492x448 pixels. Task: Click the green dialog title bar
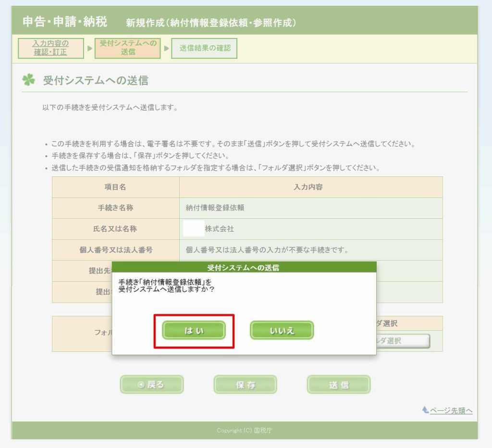244,268
